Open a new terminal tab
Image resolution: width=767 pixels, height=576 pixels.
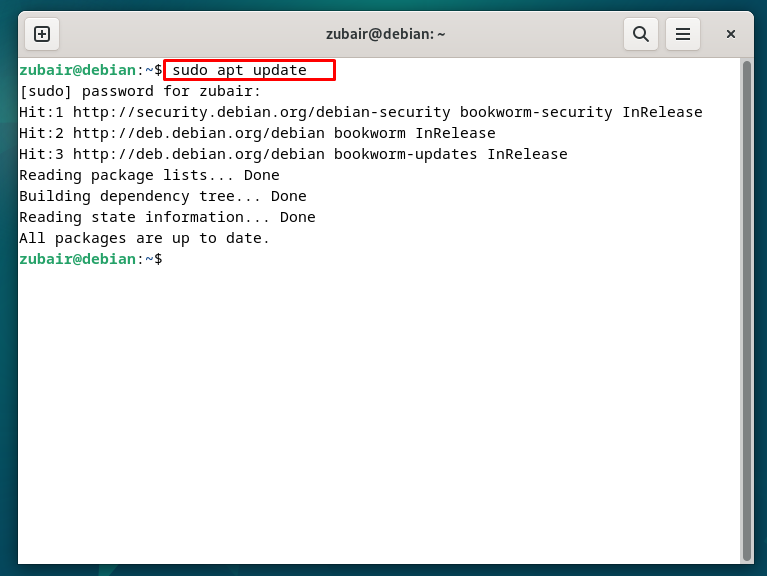coord(42,34)
